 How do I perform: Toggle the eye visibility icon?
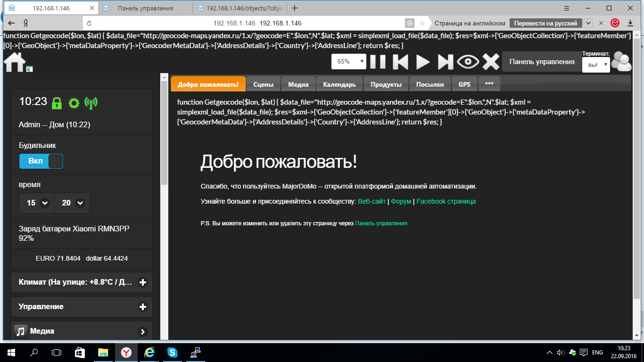467,62
